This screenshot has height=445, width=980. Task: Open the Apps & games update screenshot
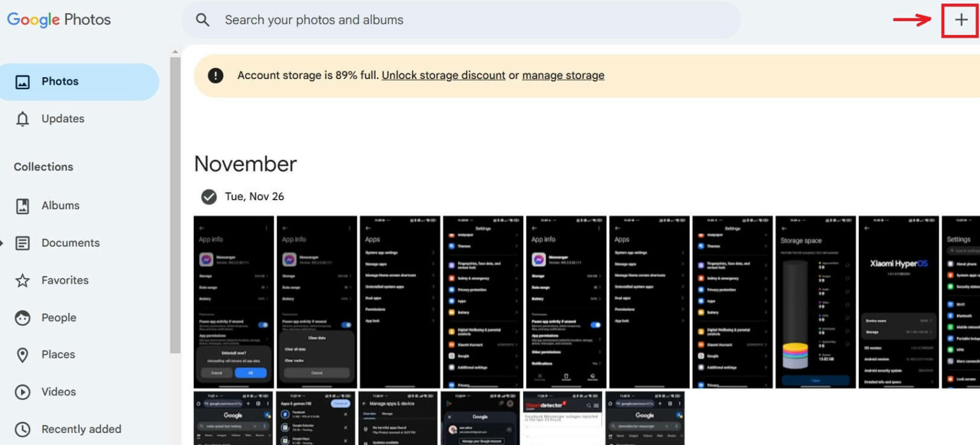tap(315, 418)
